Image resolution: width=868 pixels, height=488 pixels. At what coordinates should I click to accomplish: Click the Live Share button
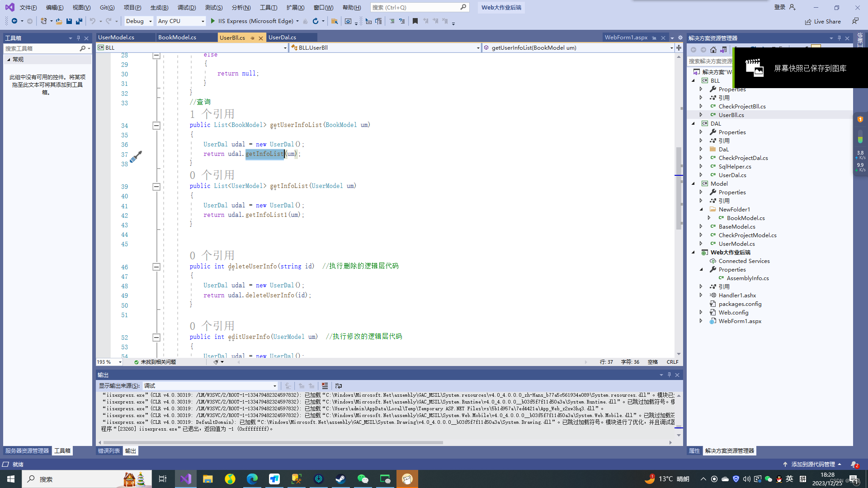823,21
